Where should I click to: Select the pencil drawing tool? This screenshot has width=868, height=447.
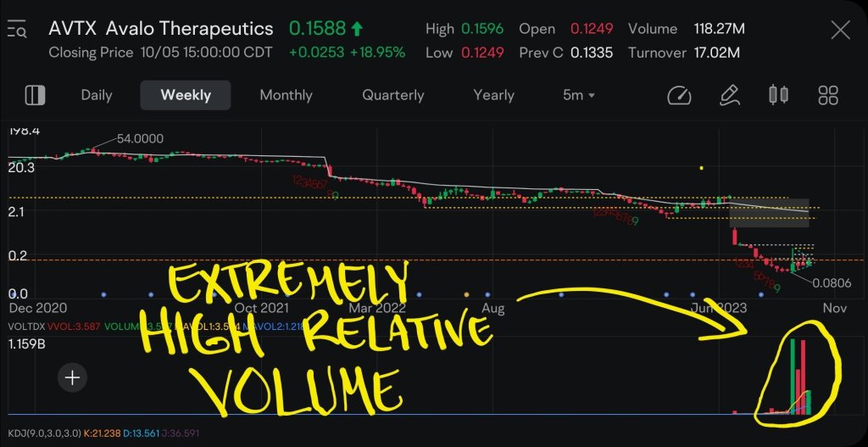728,95
